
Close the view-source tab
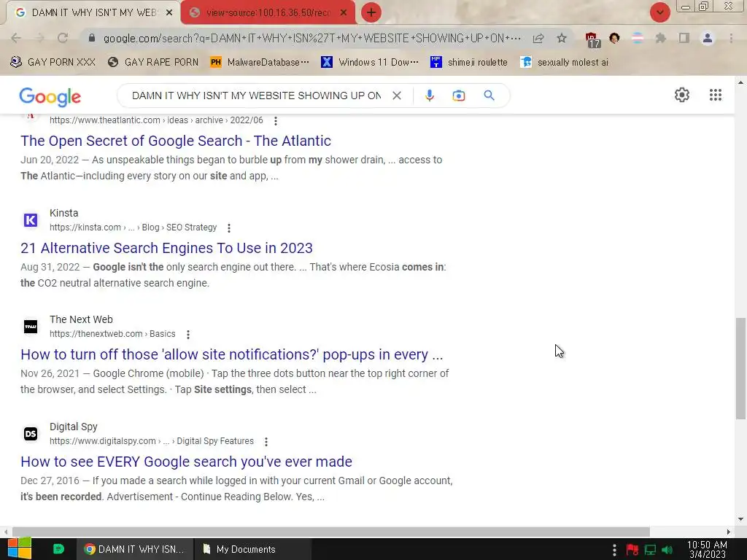344,13
